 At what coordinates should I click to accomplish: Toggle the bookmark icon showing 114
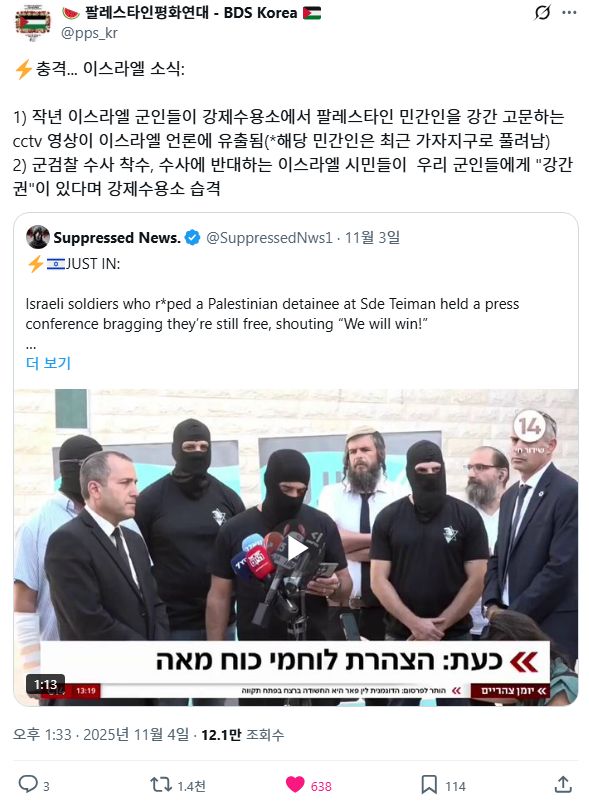click(x=429, y=784)
